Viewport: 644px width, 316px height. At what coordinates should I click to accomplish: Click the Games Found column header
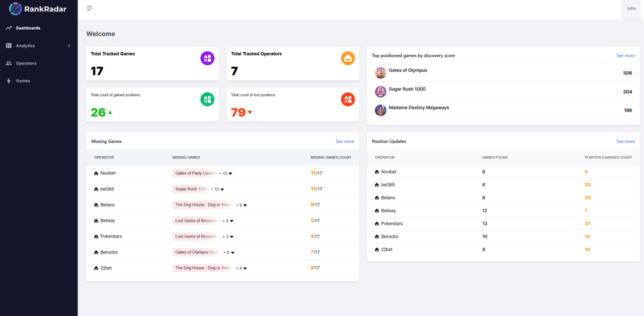[495, 158]
